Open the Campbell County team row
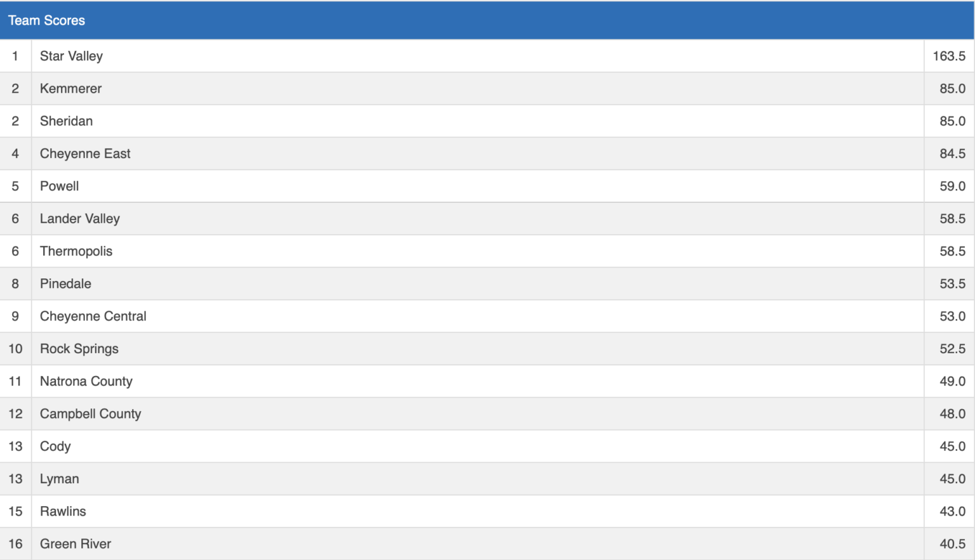975x560 pixels. (90, 413)
